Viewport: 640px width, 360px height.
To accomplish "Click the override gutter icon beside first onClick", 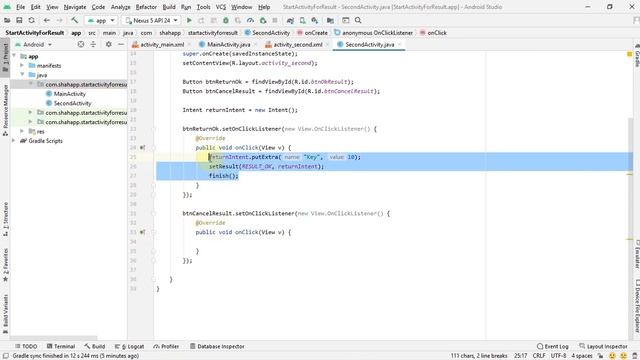I will pos(142,147).
